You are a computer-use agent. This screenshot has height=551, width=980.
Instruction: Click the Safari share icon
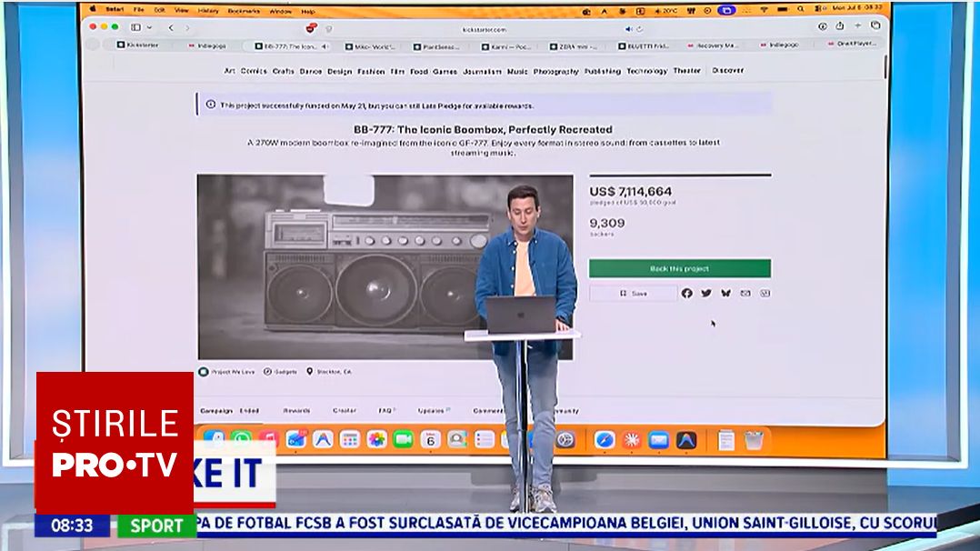pos(840,25)
